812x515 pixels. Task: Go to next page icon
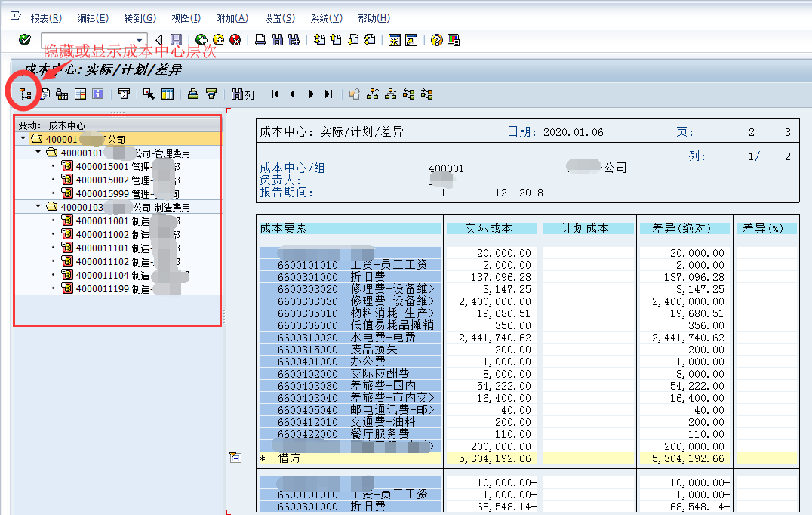pos(353,40)
